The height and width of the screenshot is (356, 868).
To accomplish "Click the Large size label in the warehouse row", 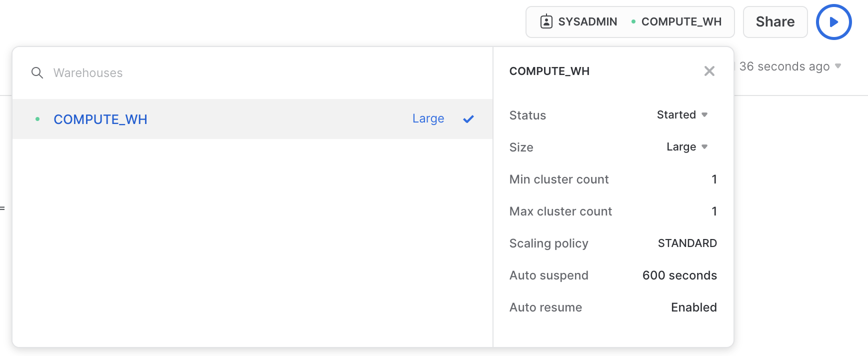I will tap(428, 119).
